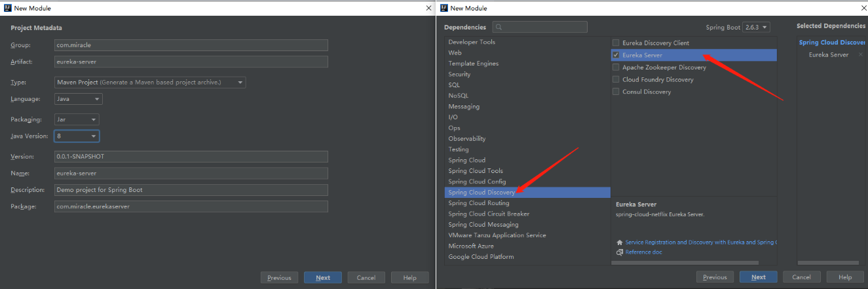The height and width of the screenshot is (289, 868).
Task: Select Microsoft Azure category
Action: [x=470, y=246]
